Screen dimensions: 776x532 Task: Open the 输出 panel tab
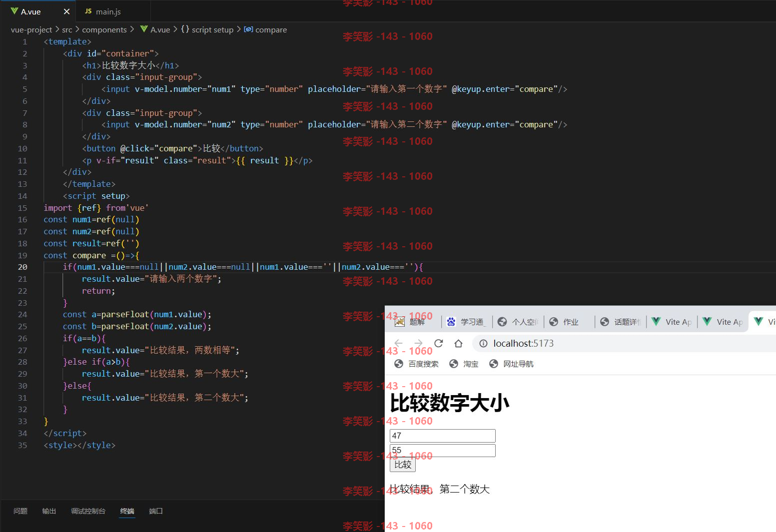49,511
